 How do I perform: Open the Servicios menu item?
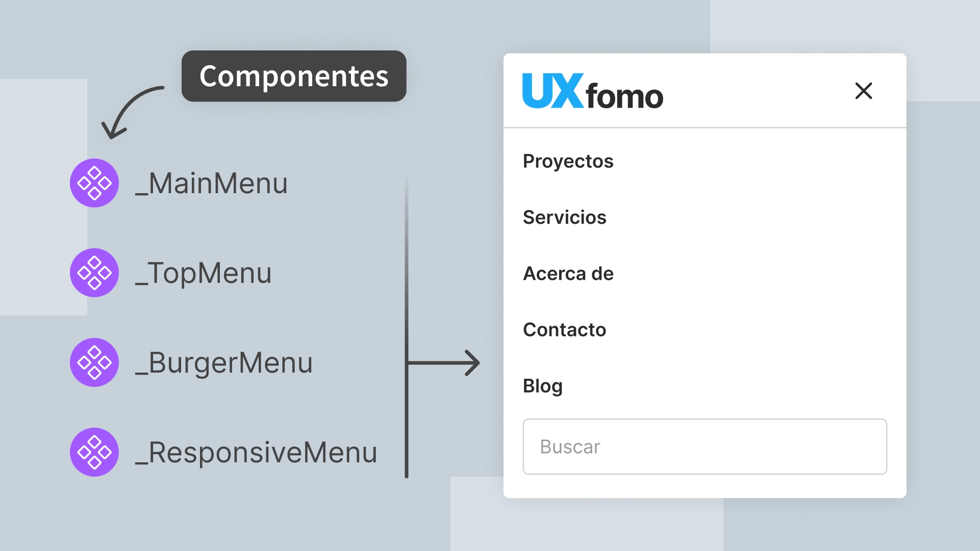[565, 217]
